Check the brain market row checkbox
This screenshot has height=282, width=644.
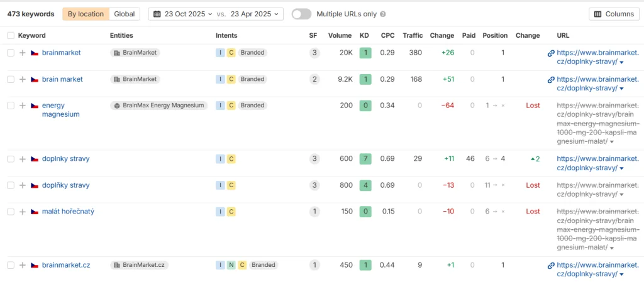point(11,80)
